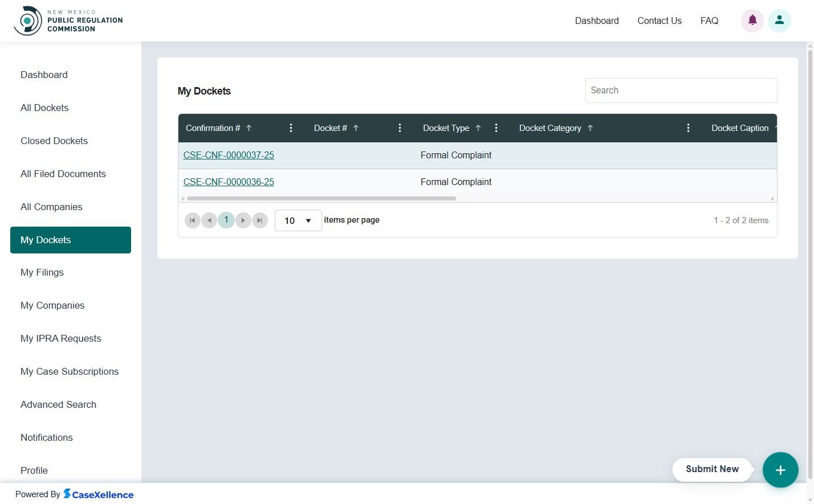Open My Case Subscriptions in the sidebar
The width and height of the screenshot is (814, 504).
pyautogui.click(x=70, y=371)
